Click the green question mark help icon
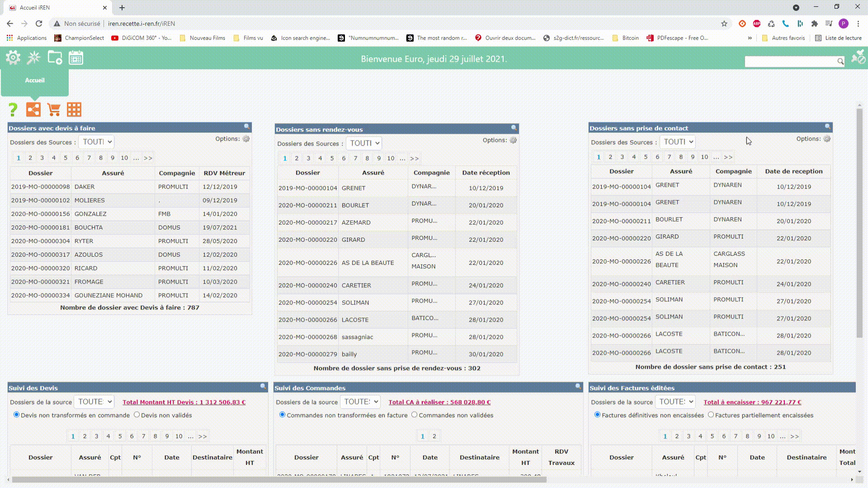 point(13,109)
